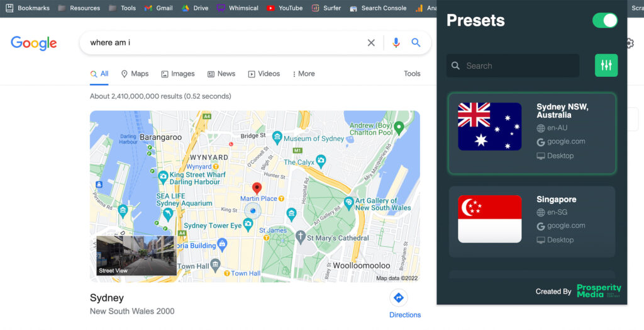Click the red Martin Place map pin
Image resolution: width=644 pixels, height=330 pixels.
pos(257,188)
